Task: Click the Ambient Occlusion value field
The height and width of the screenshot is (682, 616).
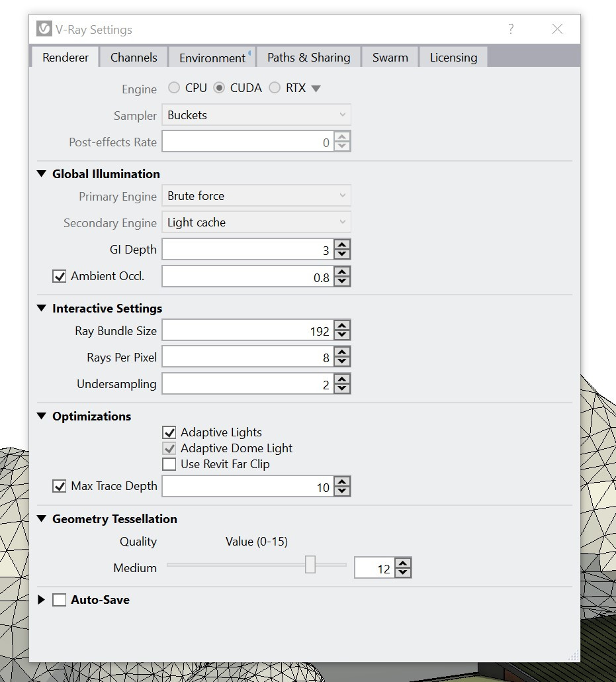Action: 248,276
